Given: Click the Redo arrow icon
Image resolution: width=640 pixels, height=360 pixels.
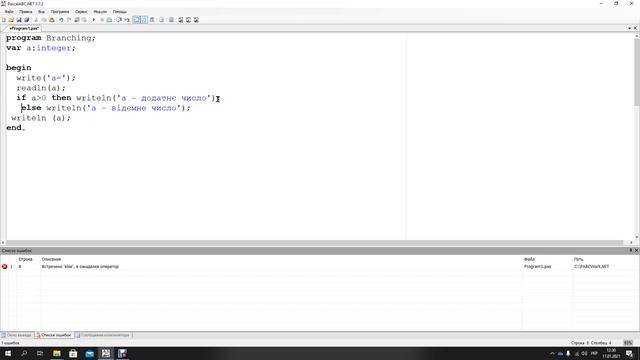Looking at the screenshot, I should [69, 20].
